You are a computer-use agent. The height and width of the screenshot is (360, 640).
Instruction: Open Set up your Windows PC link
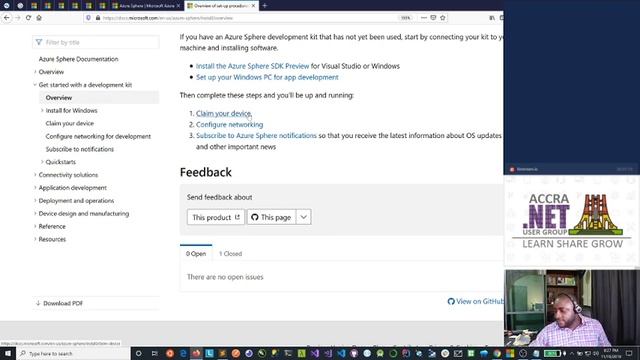coord(267,77)
